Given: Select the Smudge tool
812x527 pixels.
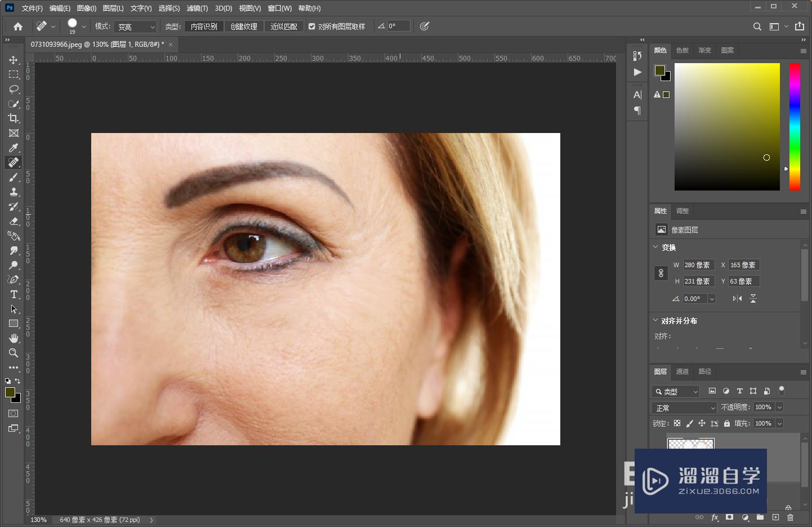Looking at the screenshot, I should tap(14, 250).
